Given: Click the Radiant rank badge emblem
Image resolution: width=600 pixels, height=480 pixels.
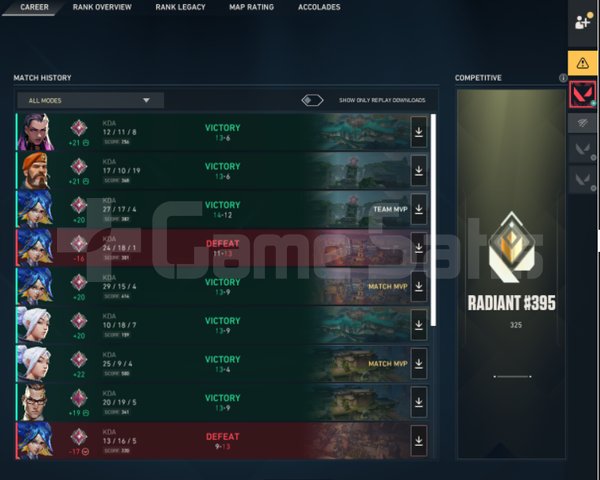Looking at the screenshot, I should (x=511, y=247).
